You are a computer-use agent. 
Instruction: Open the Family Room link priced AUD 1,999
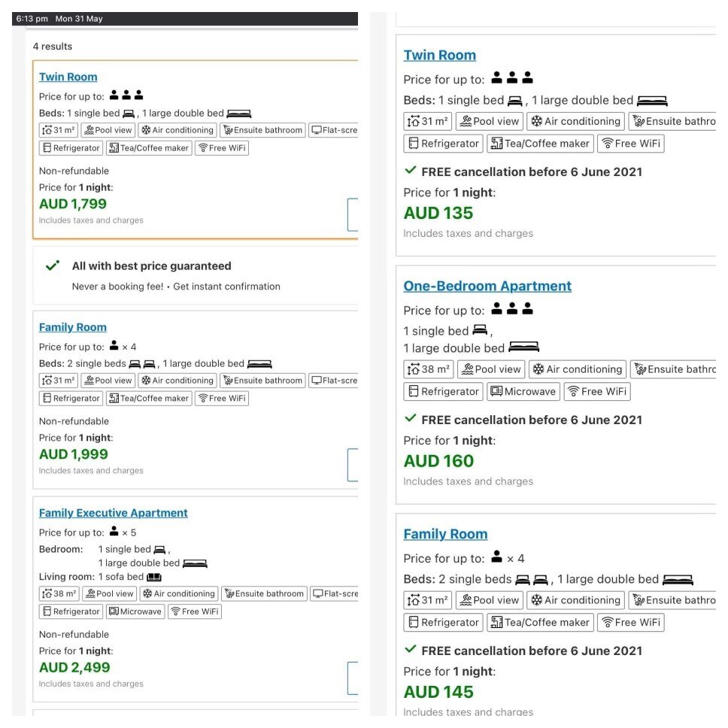(72, 327)
